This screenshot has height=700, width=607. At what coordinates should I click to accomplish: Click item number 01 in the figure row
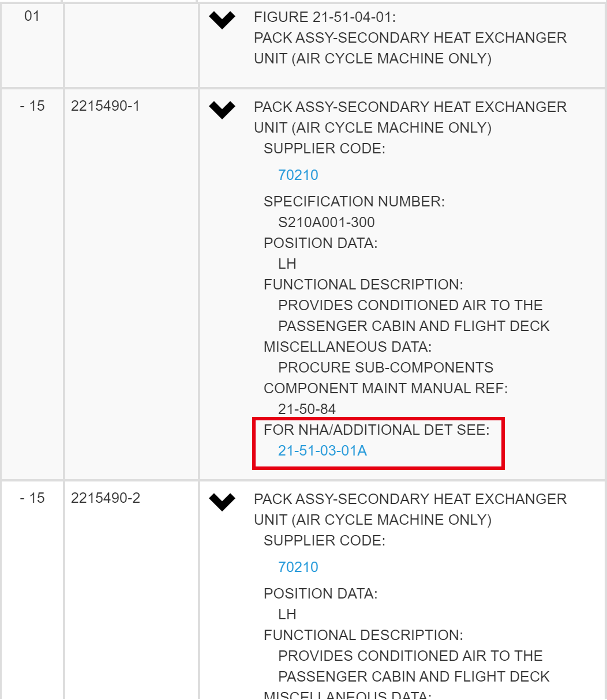pyautogui.click(x=32, y=16)
